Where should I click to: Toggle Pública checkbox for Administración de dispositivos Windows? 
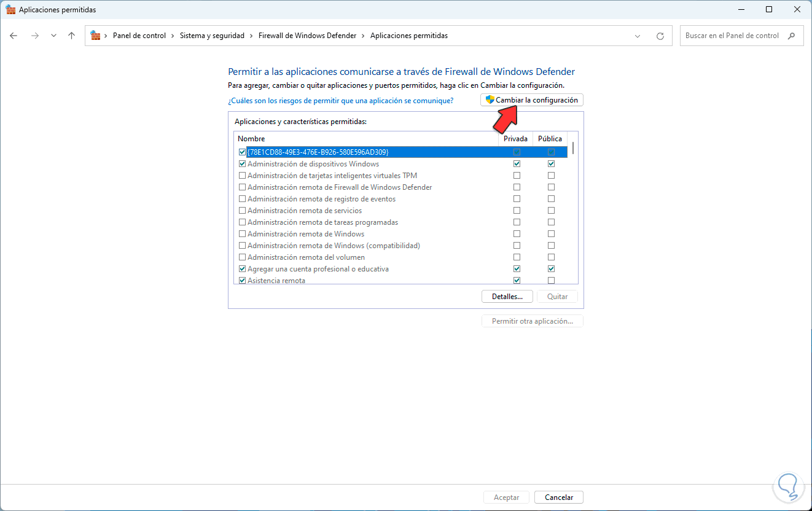pyautogui.click(x=551, y=164)
